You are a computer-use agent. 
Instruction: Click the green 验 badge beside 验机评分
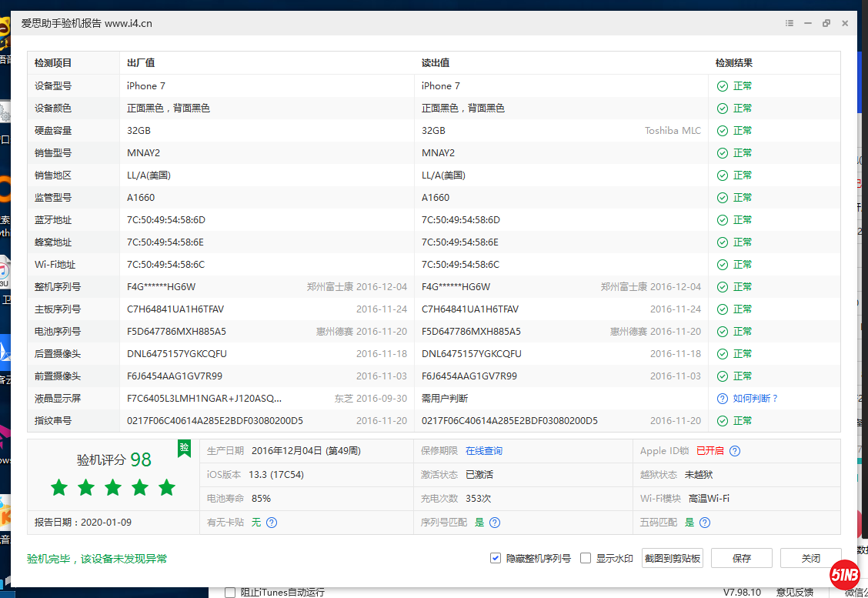184,447
